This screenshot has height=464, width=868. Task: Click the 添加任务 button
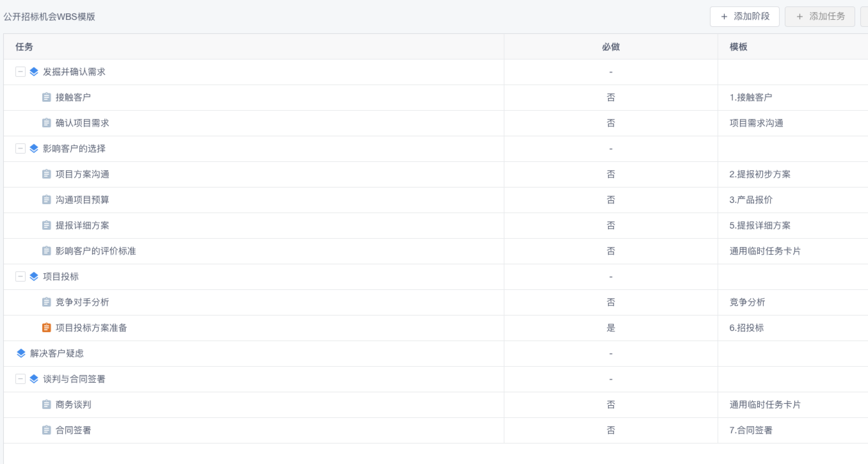click(819, 17)
